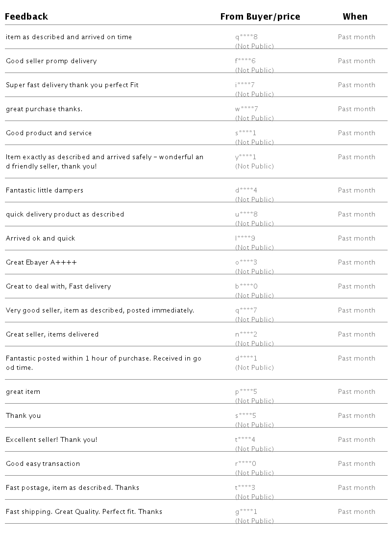Click the "great item" feedback text

click(23, 392)
